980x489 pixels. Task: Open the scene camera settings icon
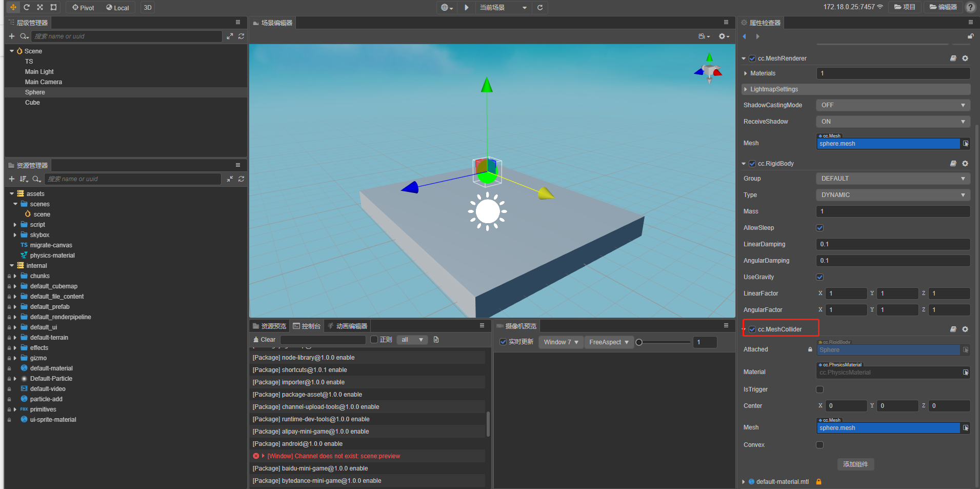point(704,36)
